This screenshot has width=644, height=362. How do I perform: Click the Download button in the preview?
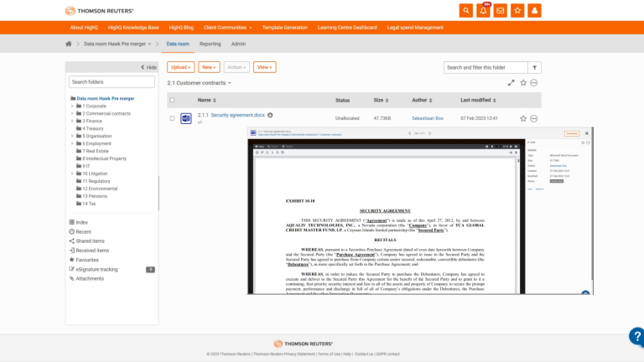[x=571, y=133]
